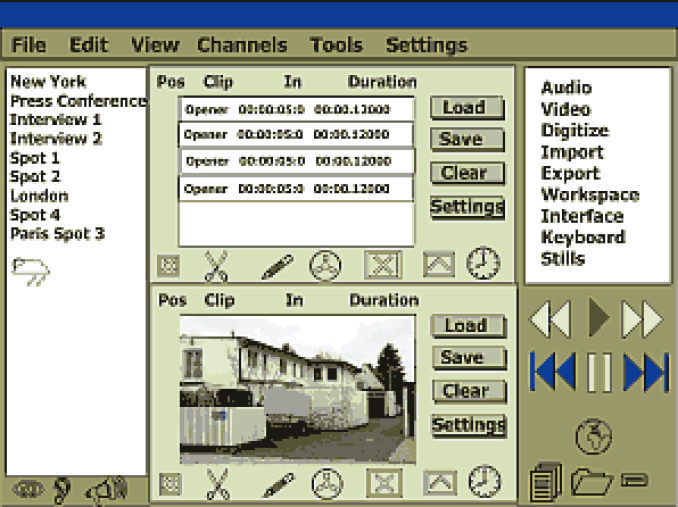
Task: Toggle the eye icon below clip list
Action: click(x=26, y=490)
